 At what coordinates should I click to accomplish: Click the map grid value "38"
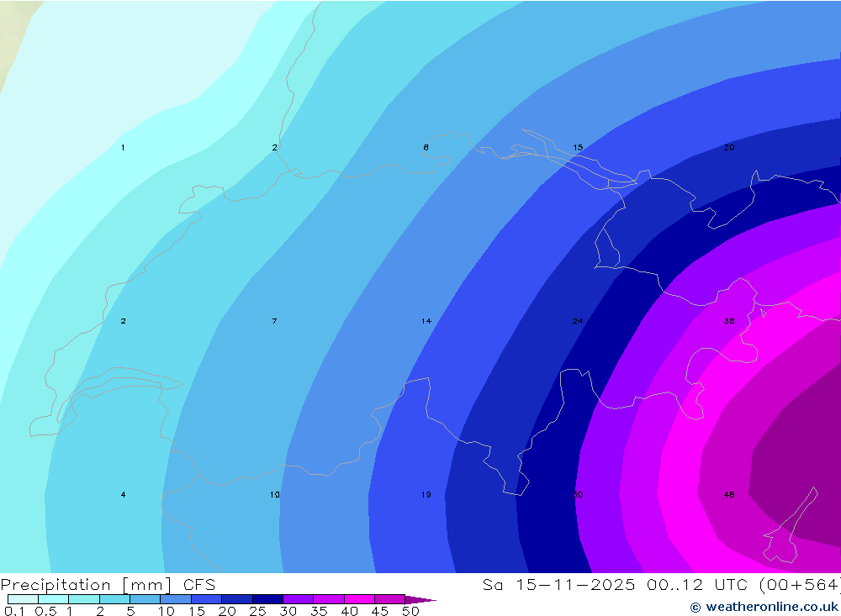pos(729,321)
